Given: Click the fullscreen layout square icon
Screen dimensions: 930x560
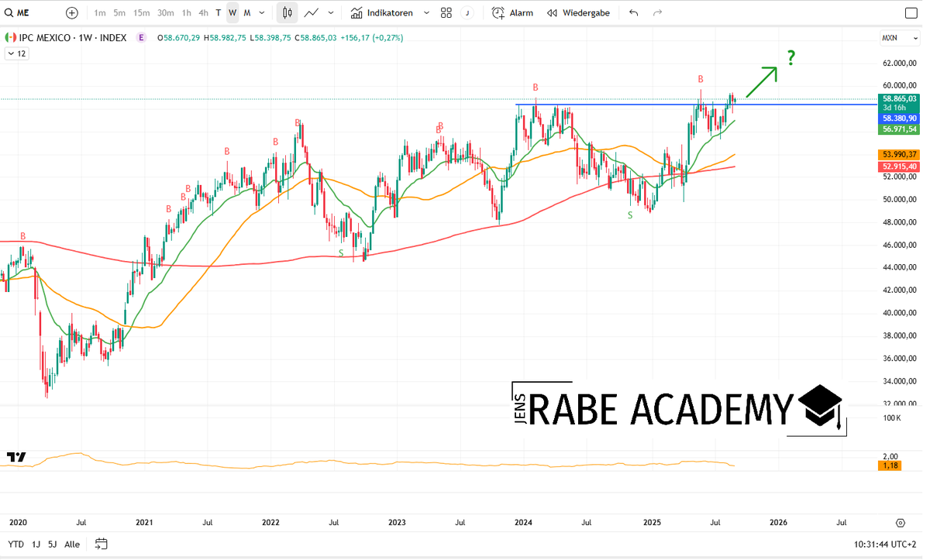Looking at the screenshot, I should [911, 13].
